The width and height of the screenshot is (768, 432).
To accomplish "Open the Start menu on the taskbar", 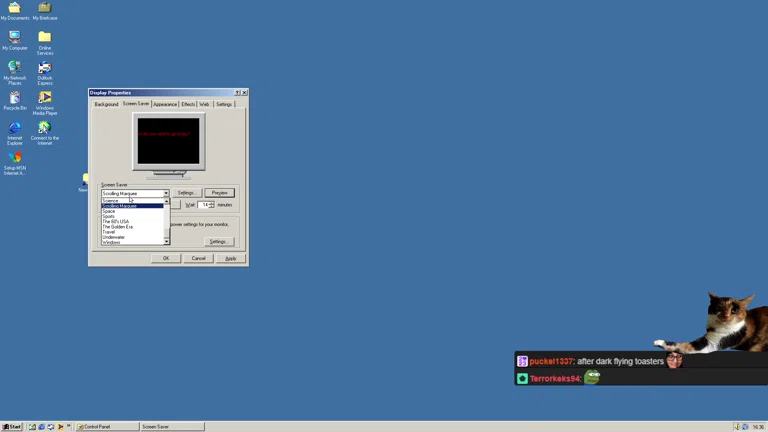I will coord(12,427).
